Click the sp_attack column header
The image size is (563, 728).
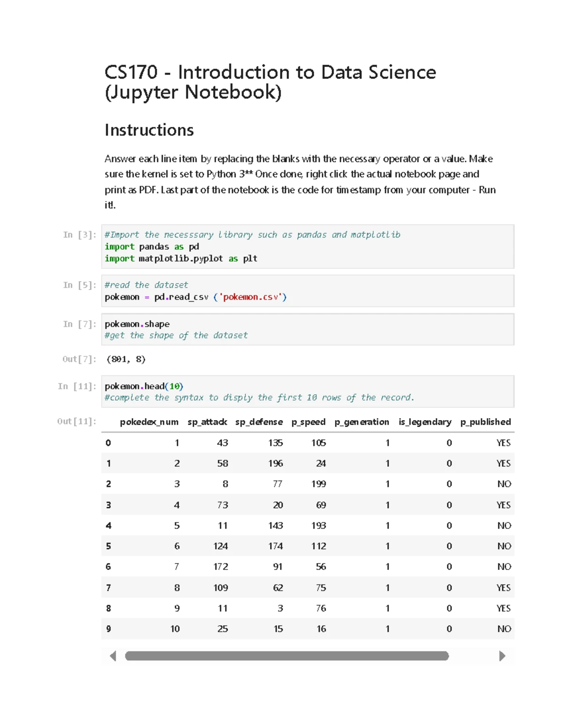(x=207, y=422)
